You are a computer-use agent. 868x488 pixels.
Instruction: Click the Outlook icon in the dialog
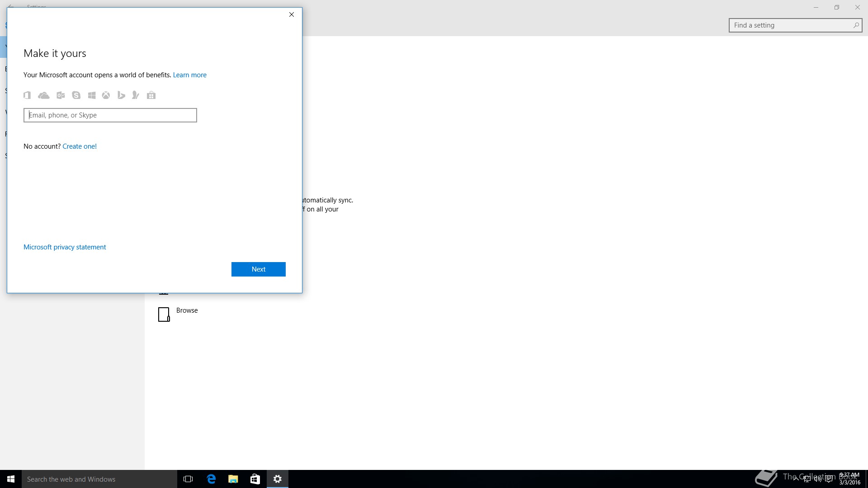[61, 95]
